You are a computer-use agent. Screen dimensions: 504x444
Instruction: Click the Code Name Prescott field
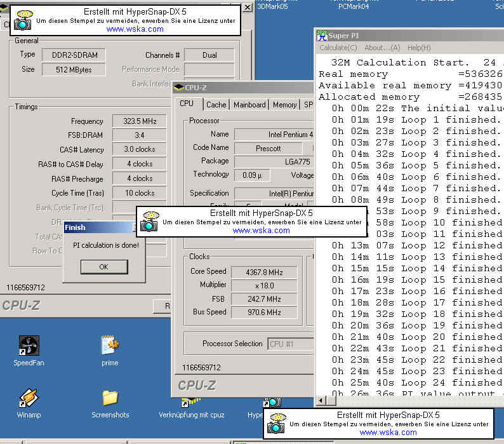click(x=269, y=149)
